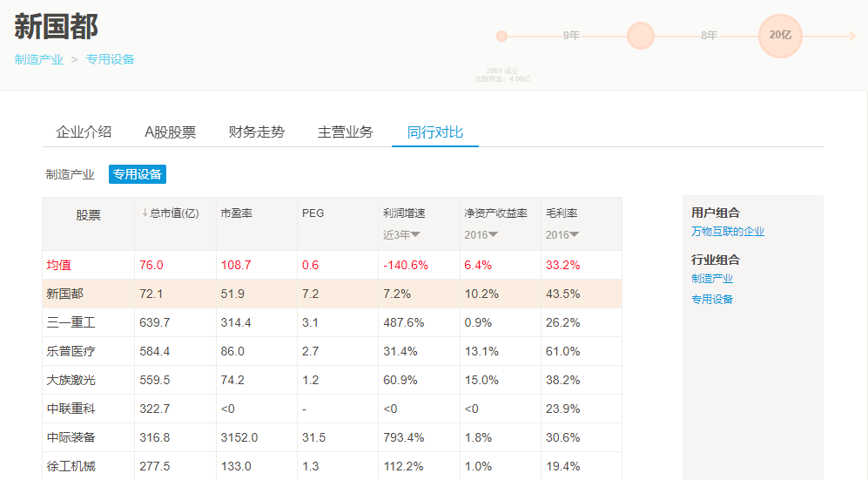The width and height of the screenshot is (868, 480).
Task: Open the 近3年 dropdown under 利润增速
Action: tap(402, 234)
